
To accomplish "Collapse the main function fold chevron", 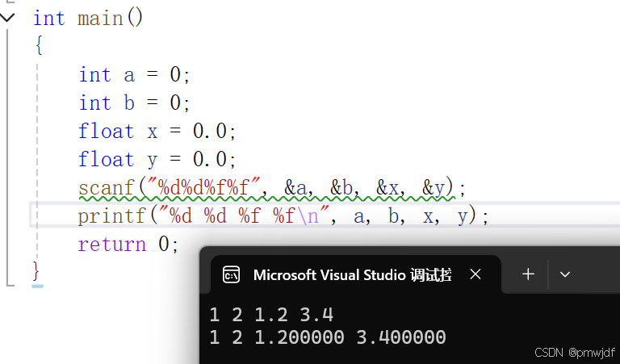I will pyautogui.click(x=7, y=18).
